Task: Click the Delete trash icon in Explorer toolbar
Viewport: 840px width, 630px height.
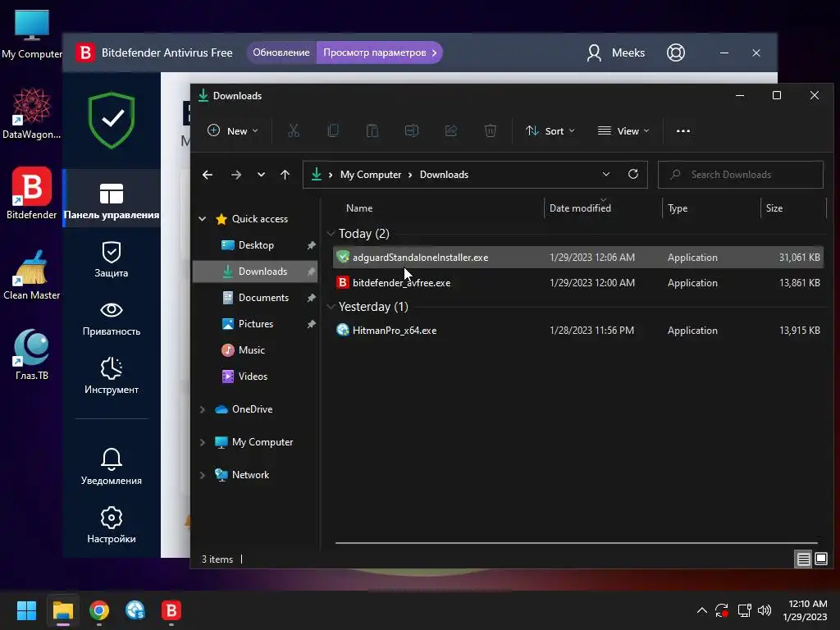Action: pyautogui.click(x=491, y=130)
